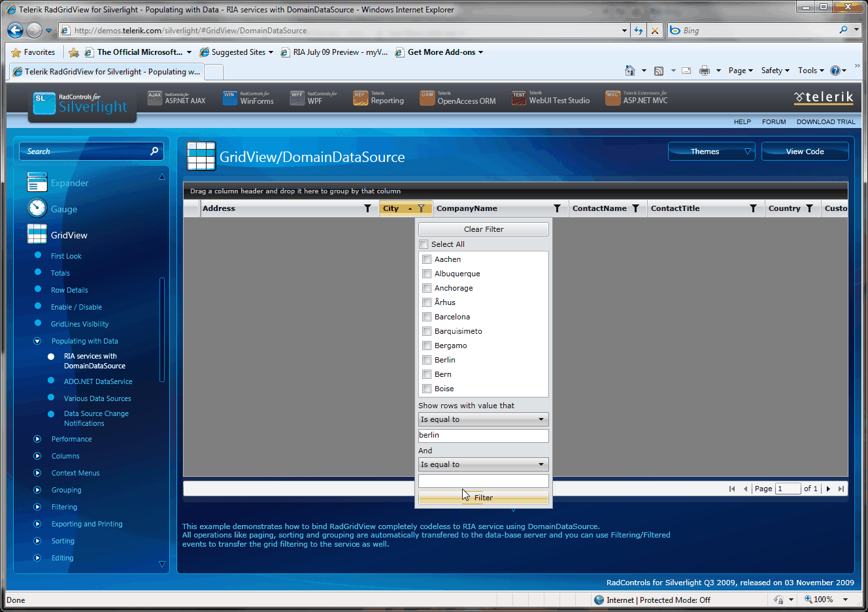Stop loading the page
Viewport: 868px width, 612px height.
point(654,30)
